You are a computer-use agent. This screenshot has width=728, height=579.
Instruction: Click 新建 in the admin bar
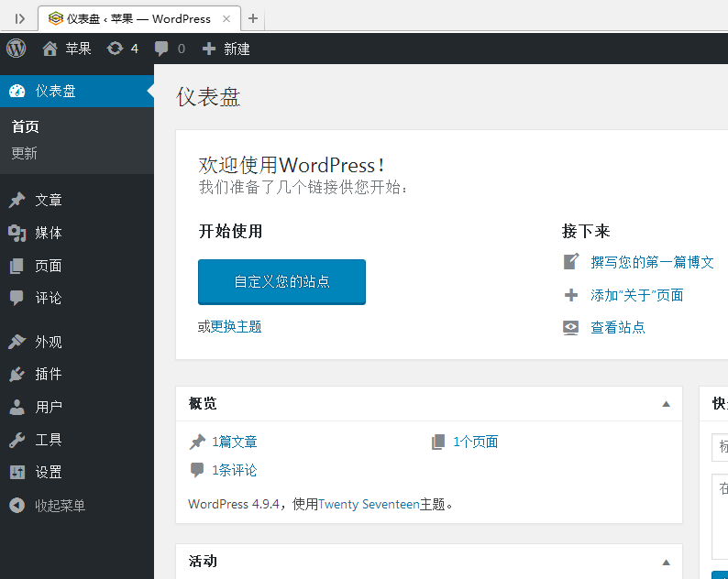coord(237,49)
